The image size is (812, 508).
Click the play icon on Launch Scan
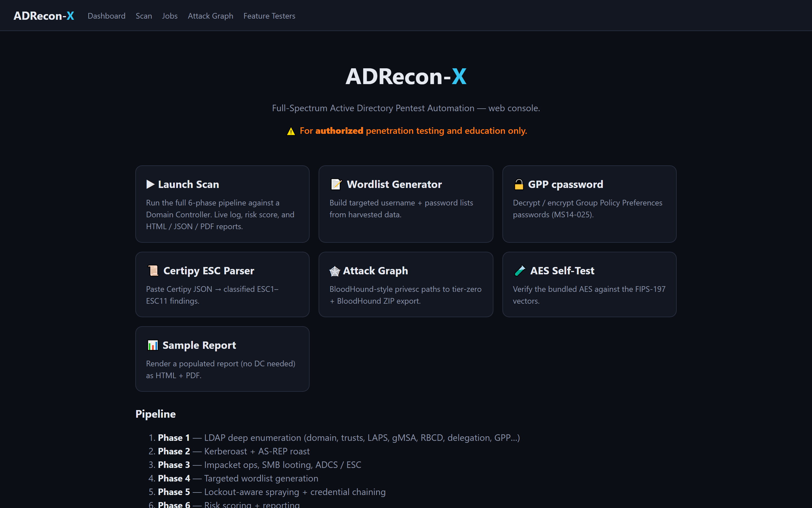tap(150, 185)
